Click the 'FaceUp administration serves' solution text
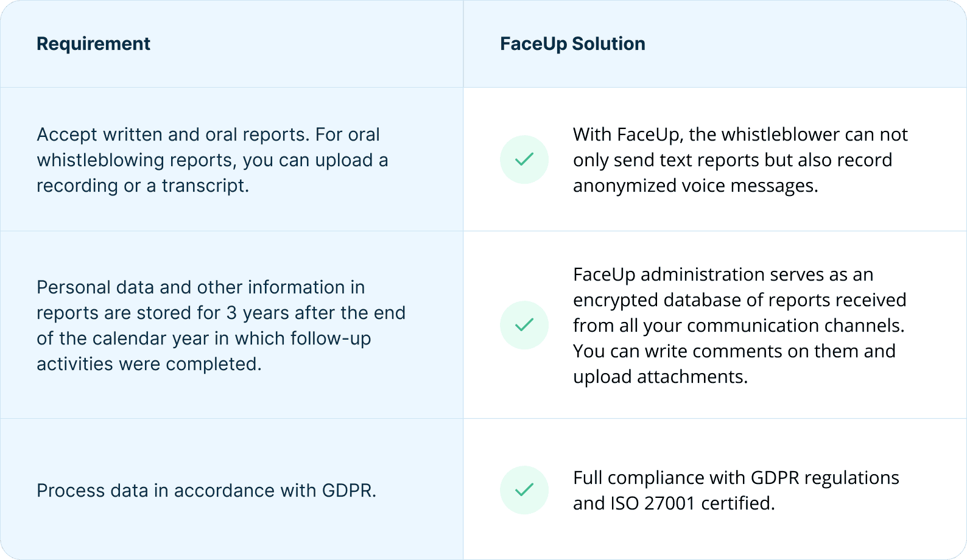This screenshot has height=560, width=967. click(x=723, y=275)
